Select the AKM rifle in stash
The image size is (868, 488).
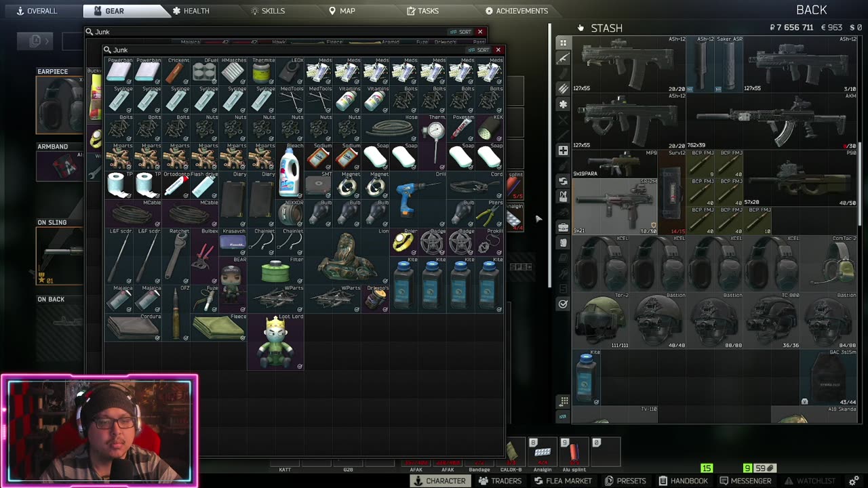(x=772, y=121)
